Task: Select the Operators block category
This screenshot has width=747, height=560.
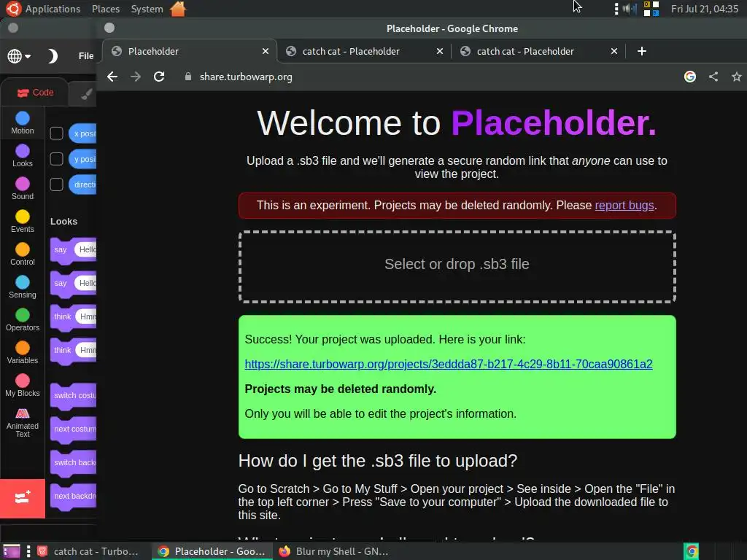Action: pos(23,320)
